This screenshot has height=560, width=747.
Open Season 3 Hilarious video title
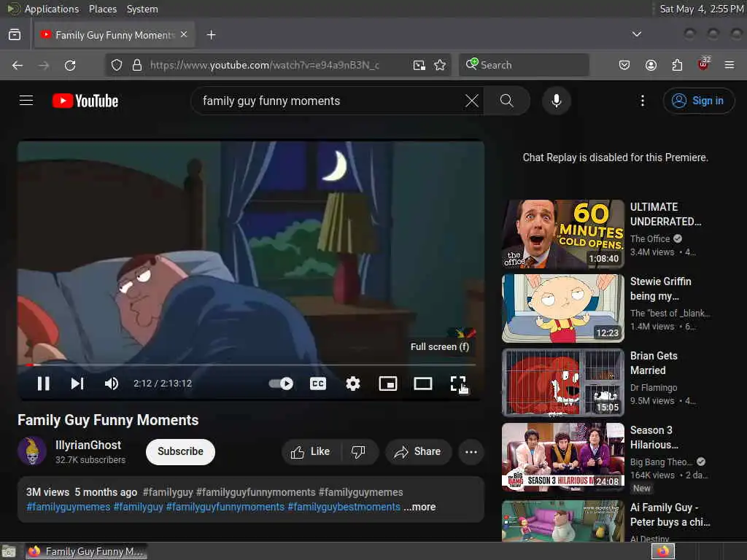654,437
